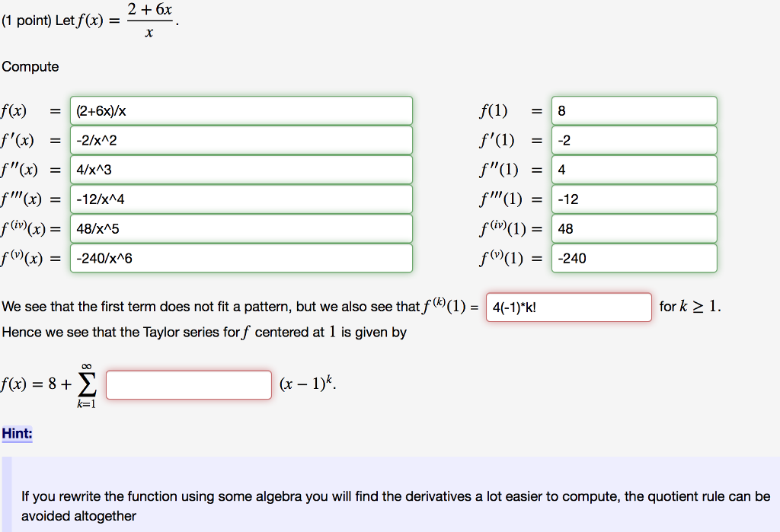Collapse the hint explanation panel
Viewport: 780px width, 532px height.
pos(19,433)
